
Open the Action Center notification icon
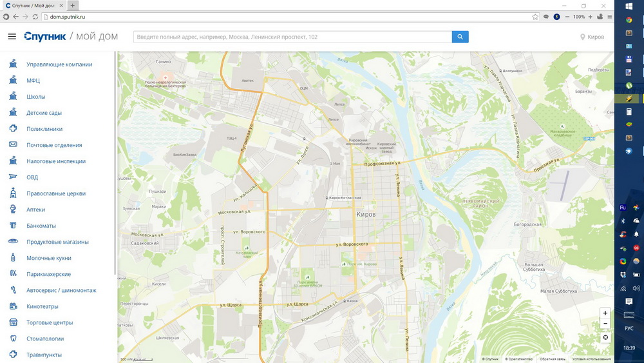(629, 301)
